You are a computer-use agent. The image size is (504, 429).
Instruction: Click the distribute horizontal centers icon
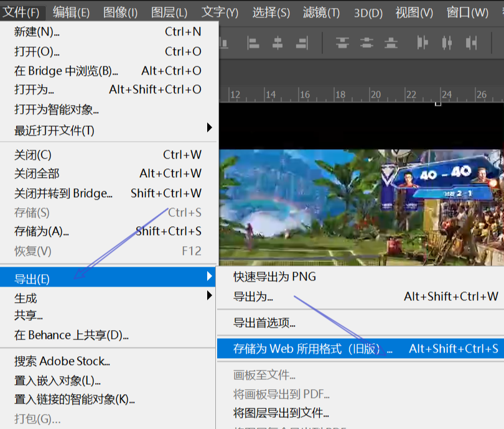point(446,43)
